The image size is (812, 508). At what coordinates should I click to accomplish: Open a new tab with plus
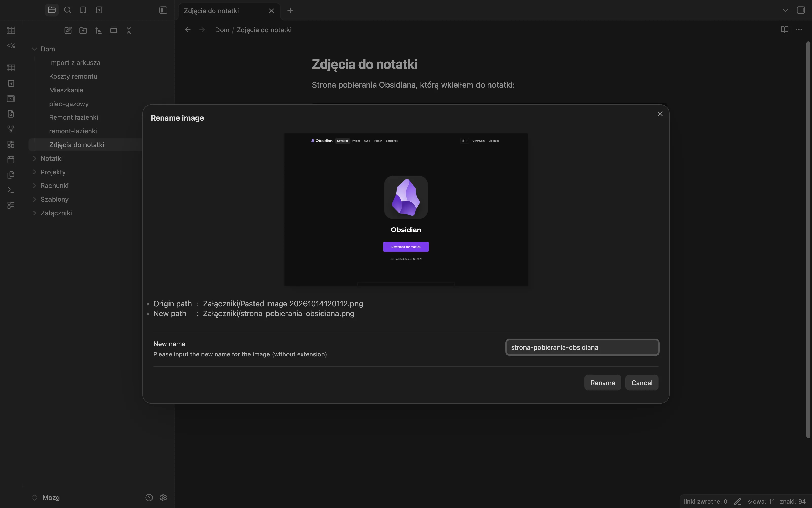(290, 11)
